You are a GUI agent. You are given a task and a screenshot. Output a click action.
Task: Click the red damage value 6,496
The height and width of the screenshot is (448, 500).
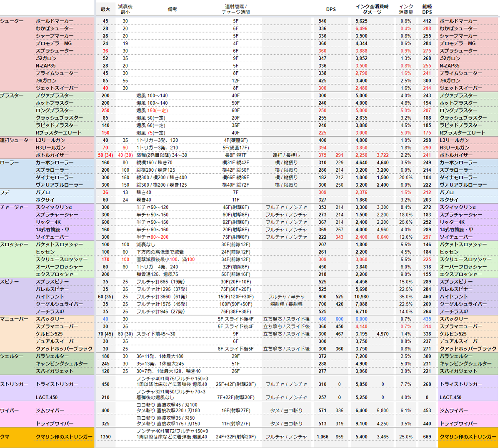click(362, 28)
